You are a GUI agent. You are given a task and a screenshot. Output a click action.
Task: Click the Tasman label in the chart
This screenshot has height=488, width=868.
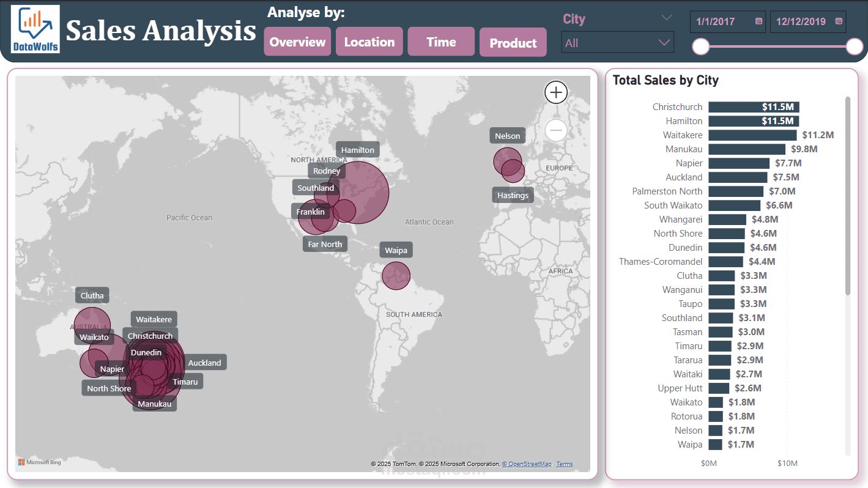coord(688,332)
